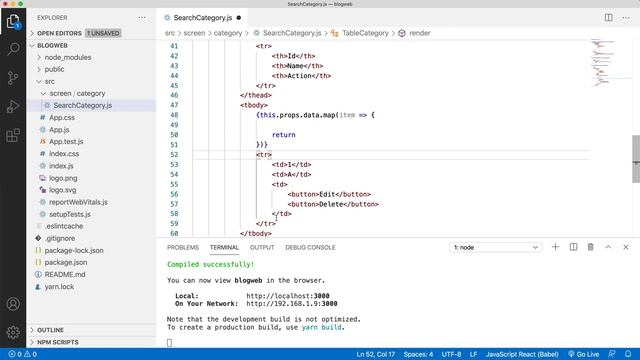Click the editor vertical scrollbar thumb

636,159
